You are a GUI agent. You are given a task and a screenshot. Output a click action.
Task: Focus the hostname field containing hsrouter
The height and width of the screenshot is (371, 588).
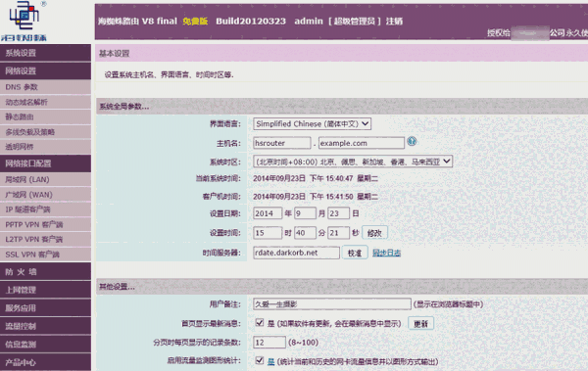[x=282, y=143]
